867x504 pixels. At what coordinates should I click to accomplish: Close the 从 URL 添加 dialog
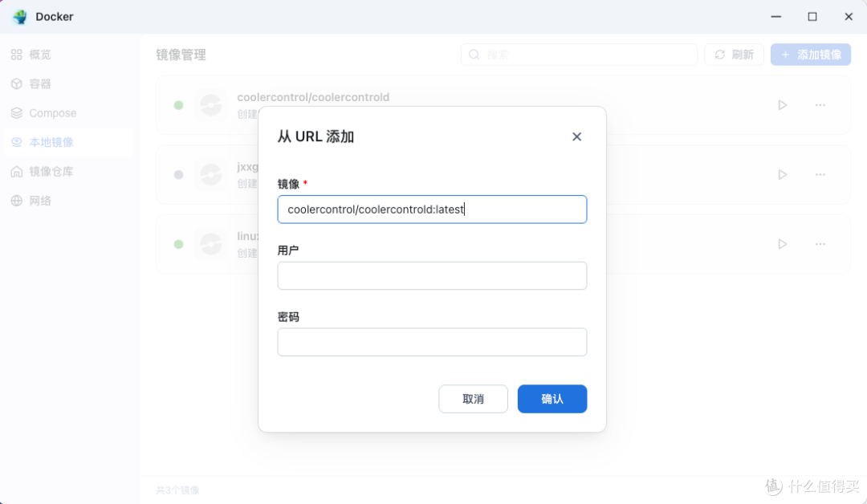tap(576, 136)
